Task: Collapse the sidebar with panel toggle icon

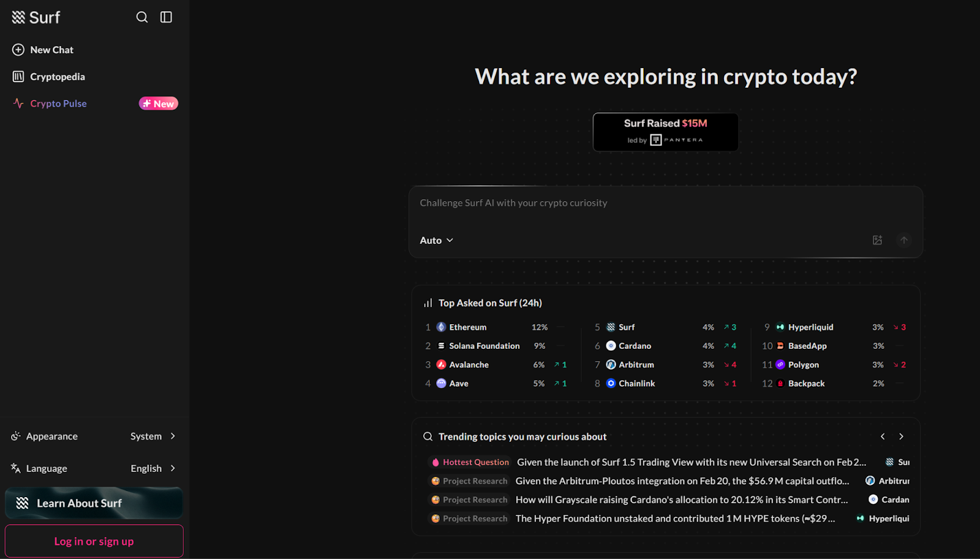Action: click(166, 17)
